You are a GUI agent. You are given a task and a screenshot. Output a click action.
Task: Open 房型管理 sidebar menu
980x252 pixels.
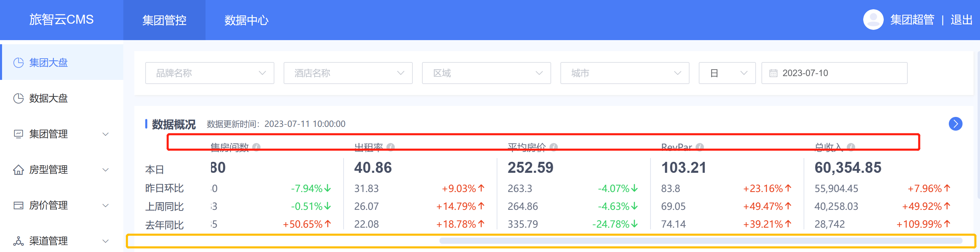(62, 169)
